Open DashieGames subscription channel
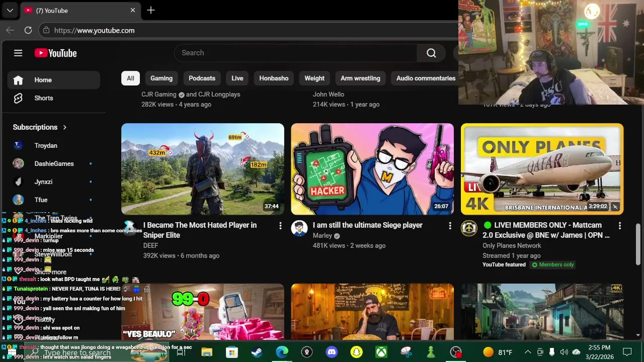Image resolution: width=644 pixels, height=362 pixels. coord(54,163)
